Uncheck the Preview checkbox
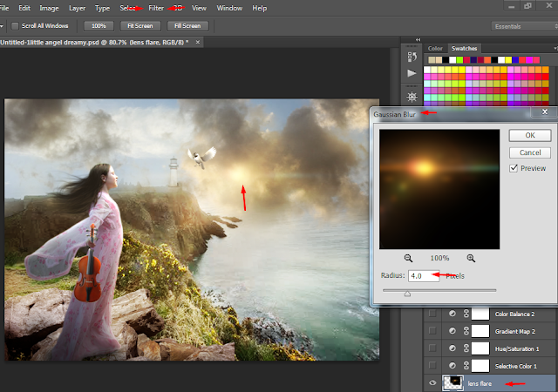This screenshot has width=558, height=392. coord(514,168)
